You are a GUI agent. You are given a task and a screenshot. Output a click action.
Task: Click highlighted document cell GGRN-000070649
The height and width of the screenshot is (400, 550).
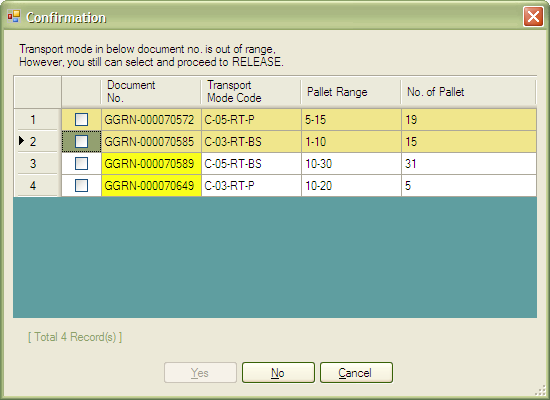pos(151,186)
